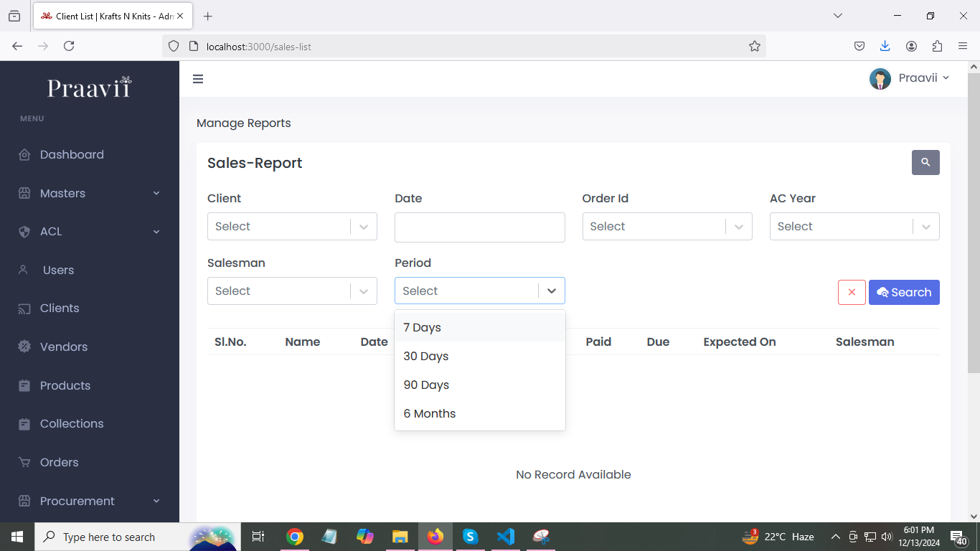Open Collections page from sidebar
Screen dimensions: 980x551
[x=72, y=424]
